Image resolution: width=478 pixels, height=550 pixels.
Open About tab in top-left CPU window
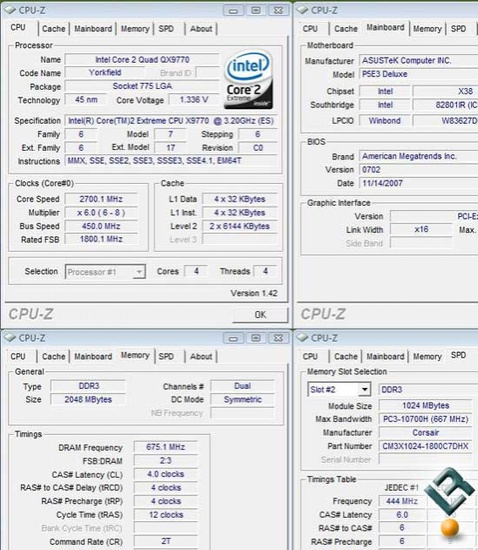tap(201, 29)
